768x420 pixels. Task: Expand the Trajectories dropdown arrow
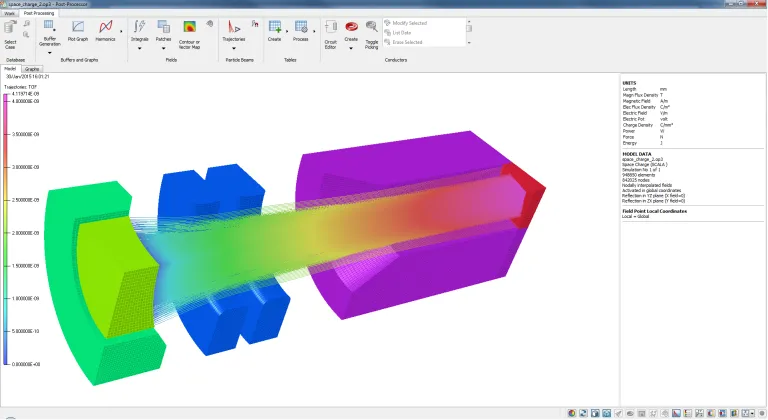[233, 47]
